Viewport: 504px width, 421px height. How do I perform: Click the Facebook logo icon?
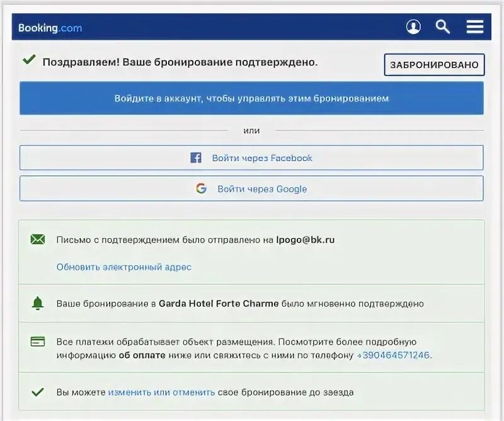coord(196,158)
